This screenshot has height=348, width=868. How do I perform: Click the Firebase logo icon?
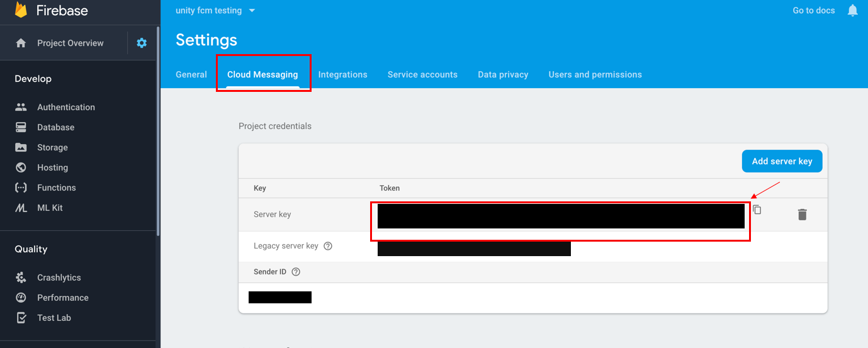pos(21,10)
